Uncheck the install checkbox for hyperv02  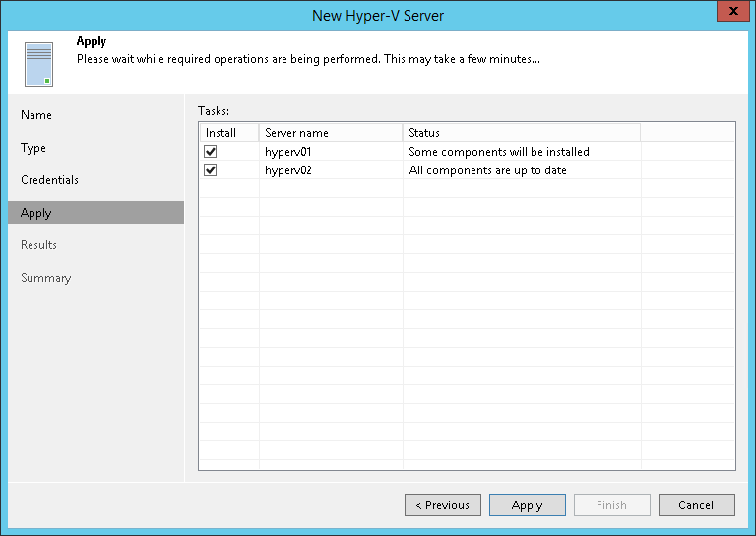(211, 170)
